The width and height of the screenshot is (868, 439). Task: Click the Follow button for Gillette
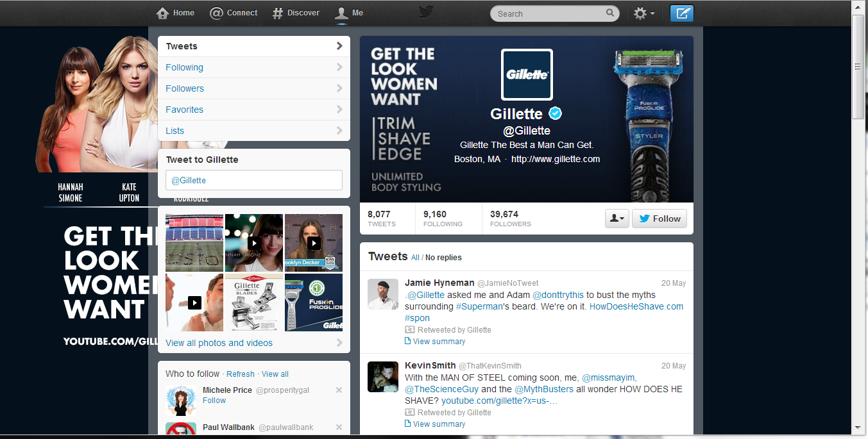point(660,219)
